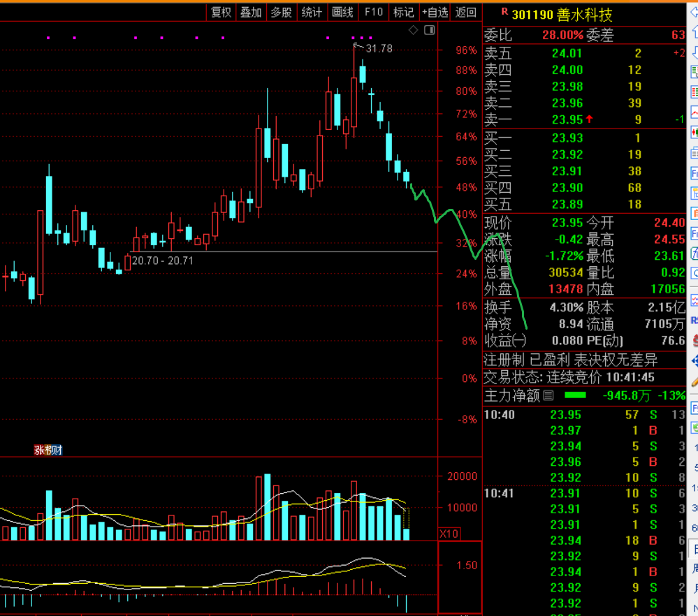Click the 标记 mark button
This screenshot has width=698, height=616.
tap(404, 13)
